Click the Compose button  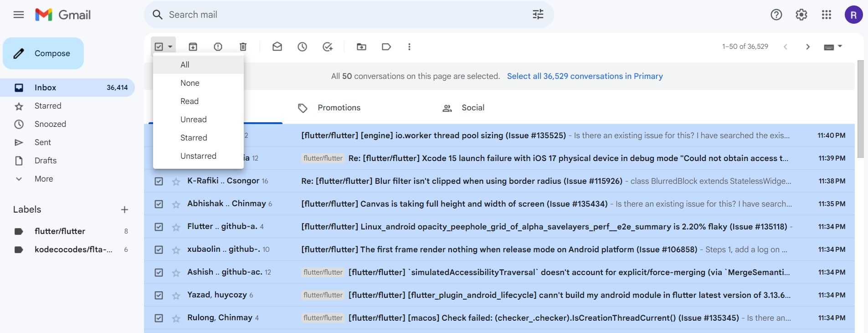coord(43,53)
